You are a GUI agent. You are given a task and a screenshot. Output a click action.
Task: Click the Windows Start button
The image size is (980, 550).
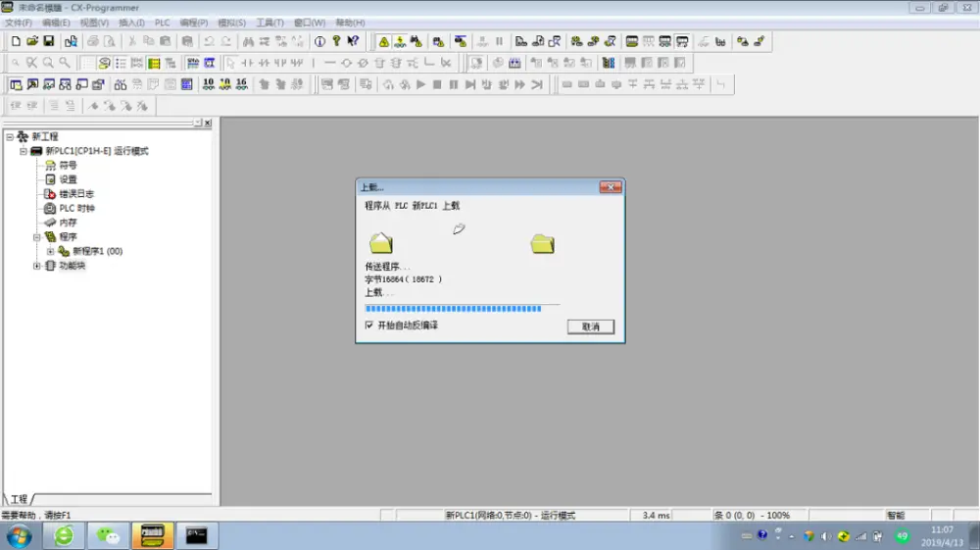click(x=19, y=536)
